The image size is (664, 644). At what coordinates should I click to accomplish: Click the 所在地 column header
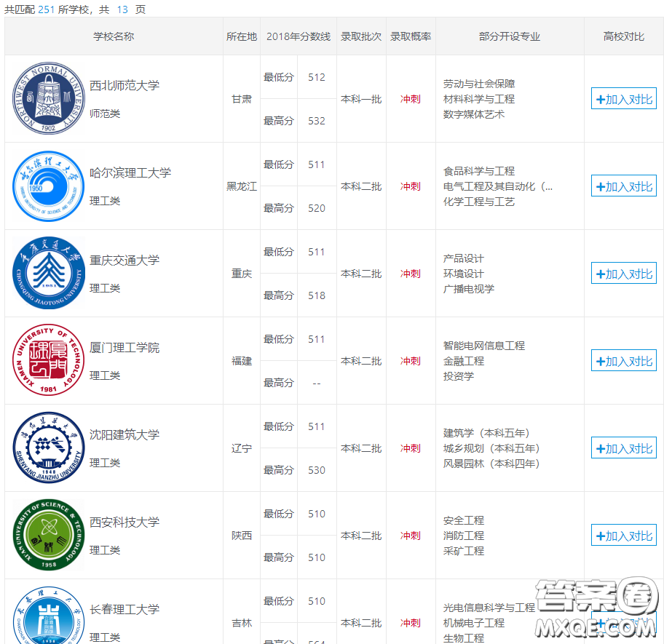[242, 36]
